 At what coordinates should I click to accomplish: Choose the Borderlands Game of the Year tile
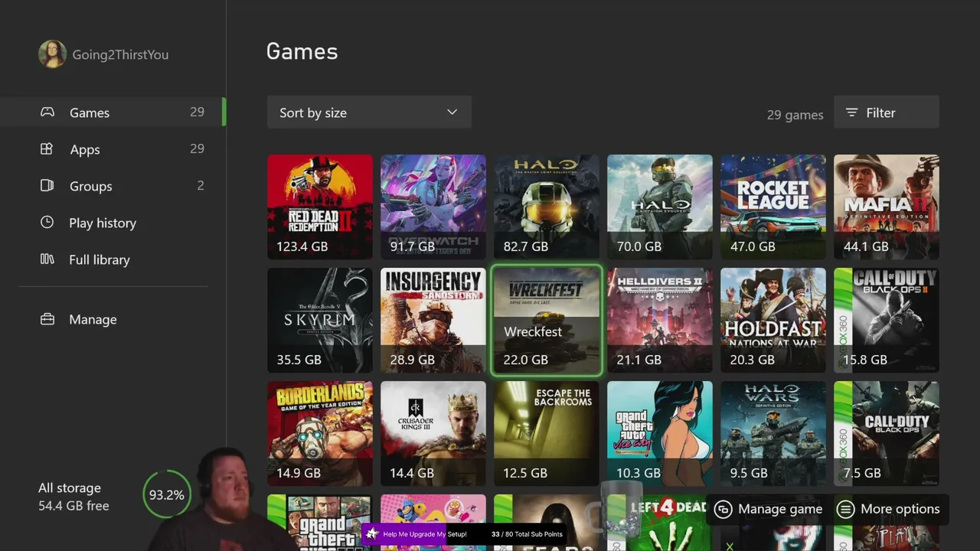click(320, 433)
